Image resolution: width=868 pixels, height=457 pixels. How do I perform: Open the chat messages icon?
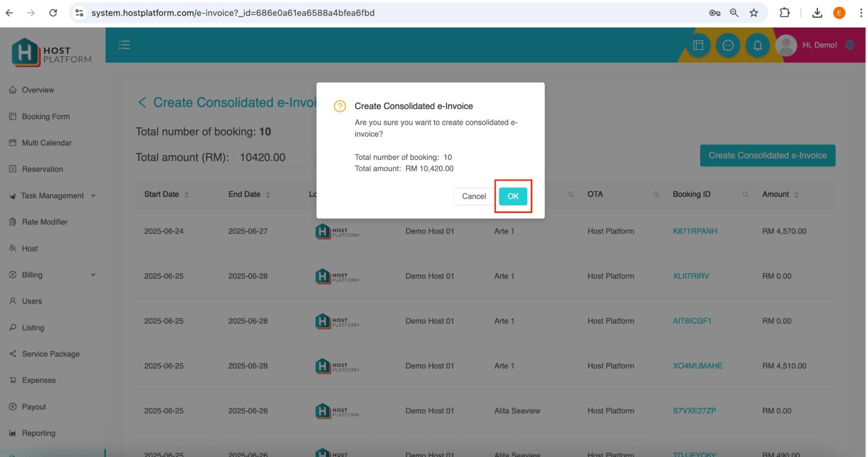tap(728, 45)
